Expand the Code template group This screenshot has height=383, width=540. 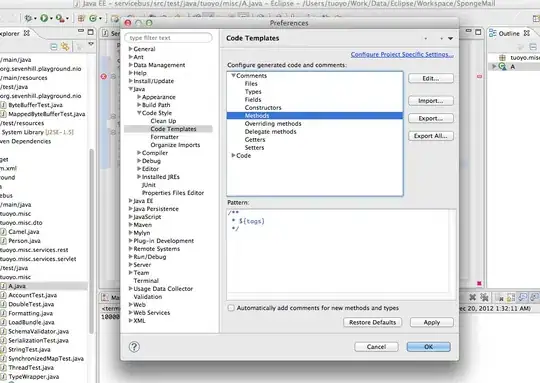(x=233, y=155)
